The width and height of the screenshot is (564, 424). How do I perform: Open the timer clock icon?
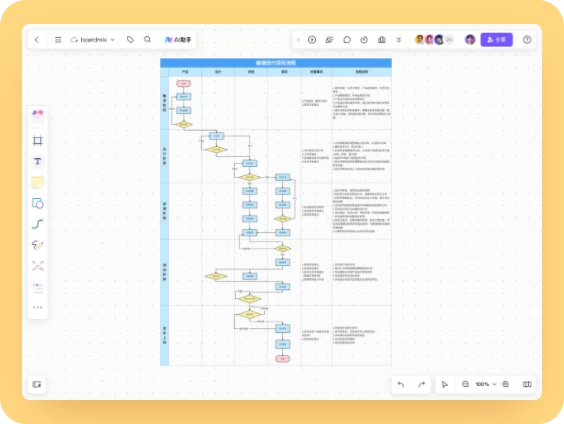[x=364, y=40]
